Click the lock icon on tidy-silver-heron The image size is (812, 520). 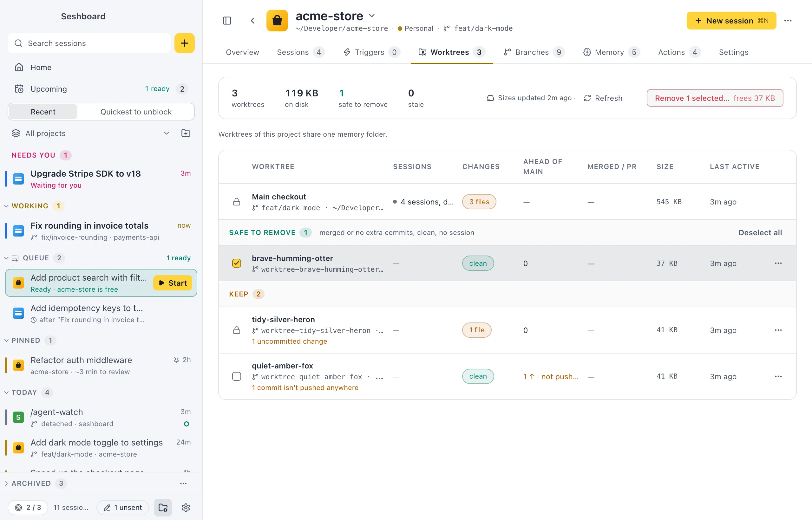(236, 330)
